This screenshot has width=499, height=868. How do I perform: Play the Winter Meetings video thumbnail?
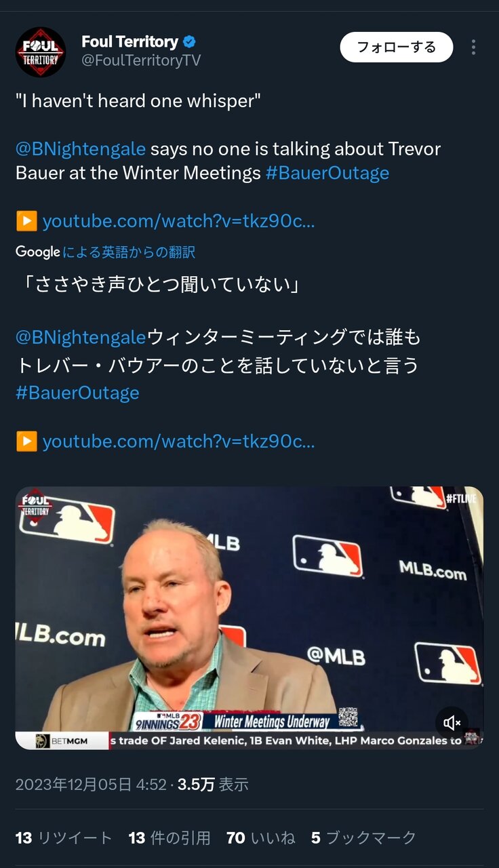[x=249, y=618]
